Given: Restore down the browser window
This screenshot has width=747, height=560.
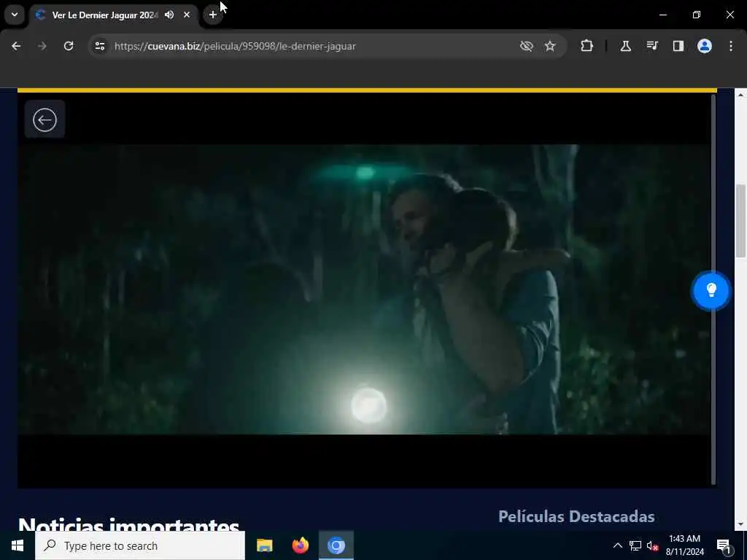Looking at the screenshot, I should (x=697, y=15).
